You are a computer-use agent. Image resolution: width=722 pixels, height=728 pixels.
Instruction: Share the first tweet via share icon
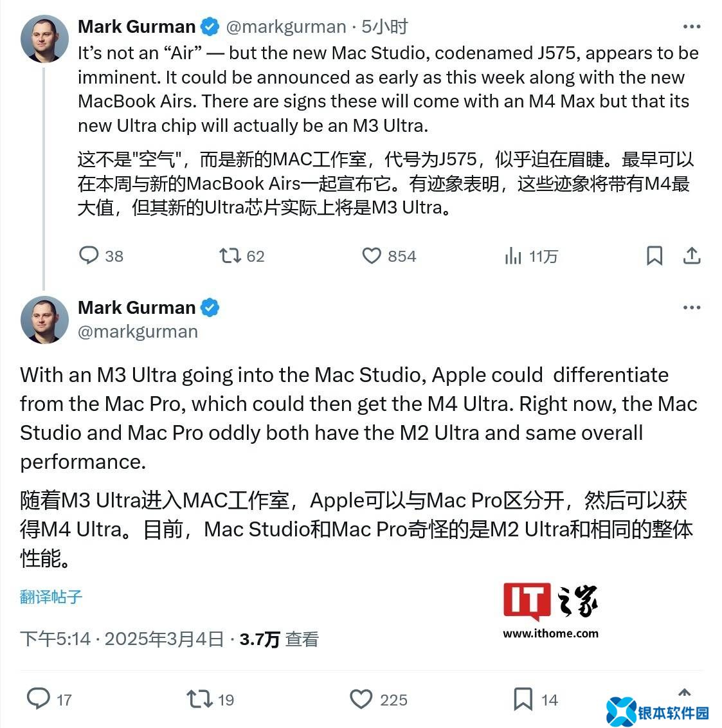click(x=691, y=256)
